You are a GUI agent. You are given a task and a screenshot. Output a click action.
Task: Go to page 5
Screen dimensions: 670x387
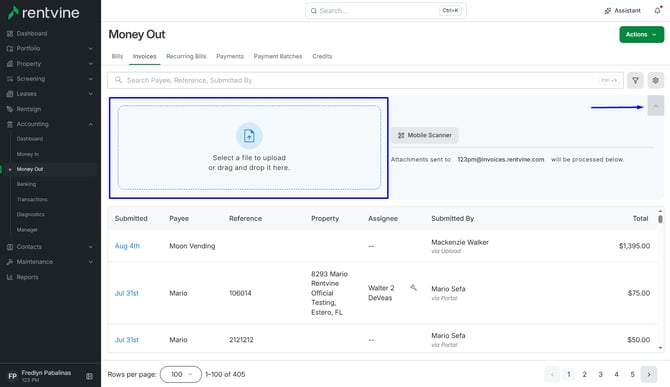(x=632, y=375)
